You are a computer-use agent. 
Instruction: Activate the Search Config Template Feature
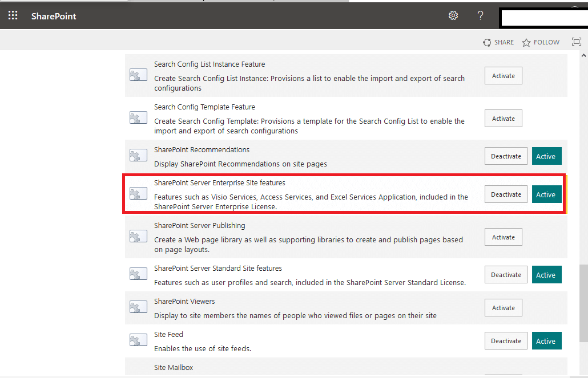[x=503, y=118]
